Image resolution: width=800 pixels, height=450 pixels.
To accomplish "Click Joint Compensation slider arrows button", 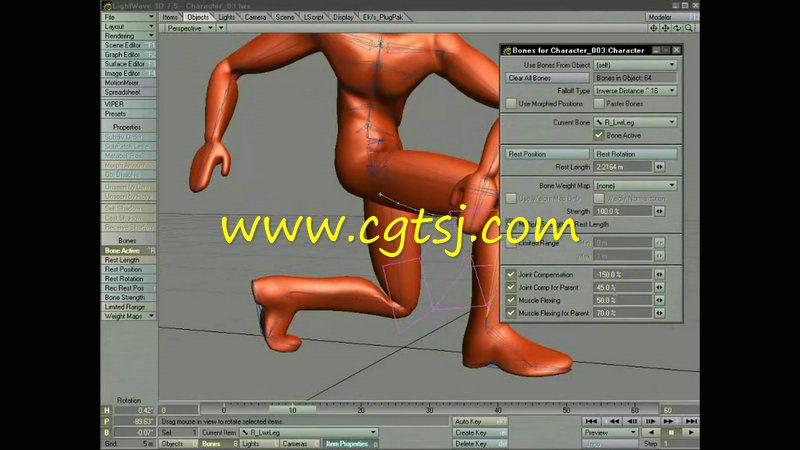I will pyautogui.click(x=660, y=274).
